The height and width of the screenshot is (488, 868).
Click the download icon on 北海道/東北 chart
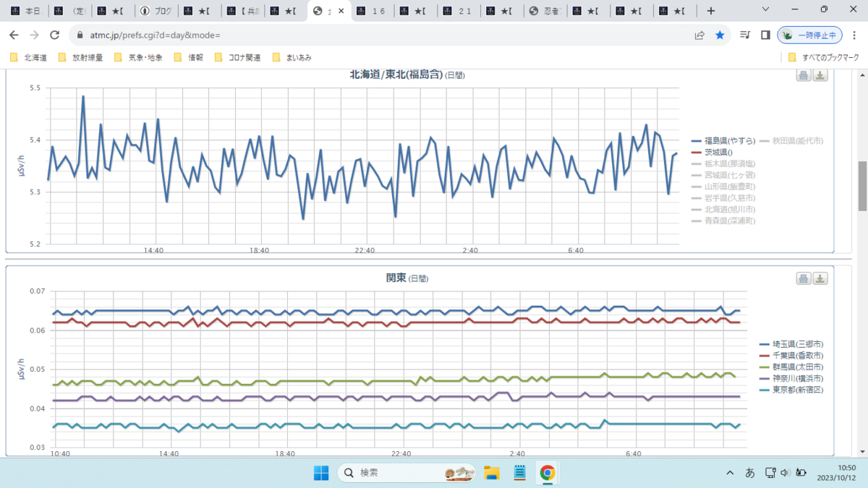coord(820,75)
